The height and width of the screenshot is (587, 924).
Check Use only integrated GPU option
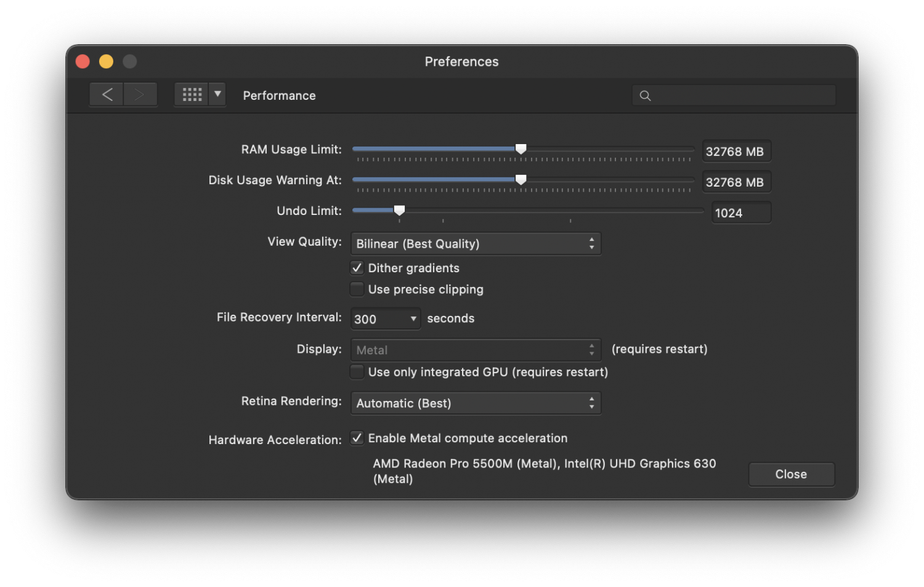click(357, 371)
